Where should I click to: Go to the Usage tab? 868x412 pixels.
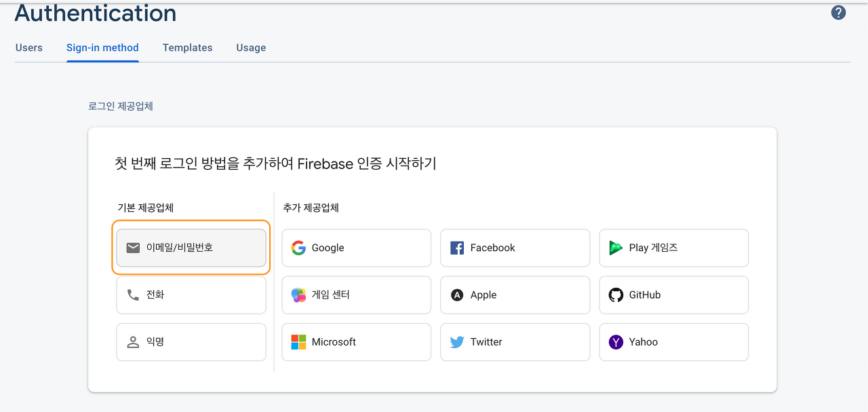point(251,48)
